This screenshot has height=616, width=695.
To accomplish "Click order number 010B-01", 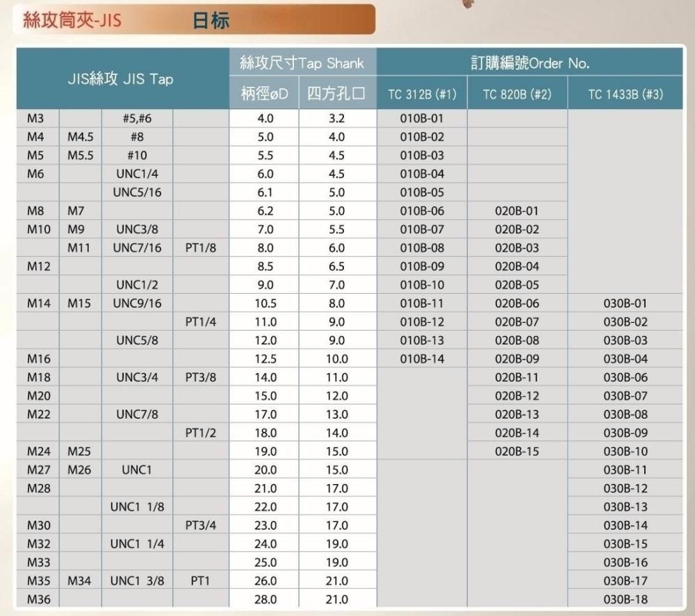I will (422, 118).
